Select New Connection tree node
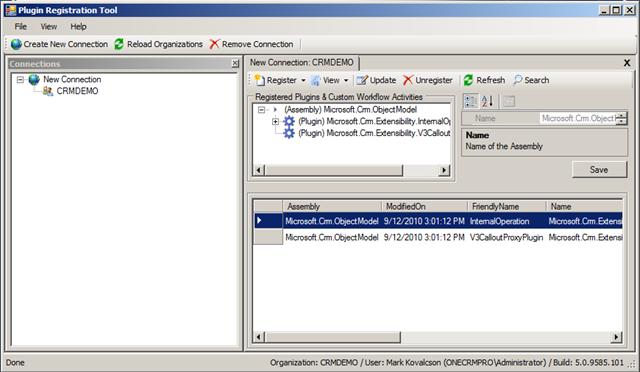The width and height of the screenshot is (640, 372). pos(72,79)
